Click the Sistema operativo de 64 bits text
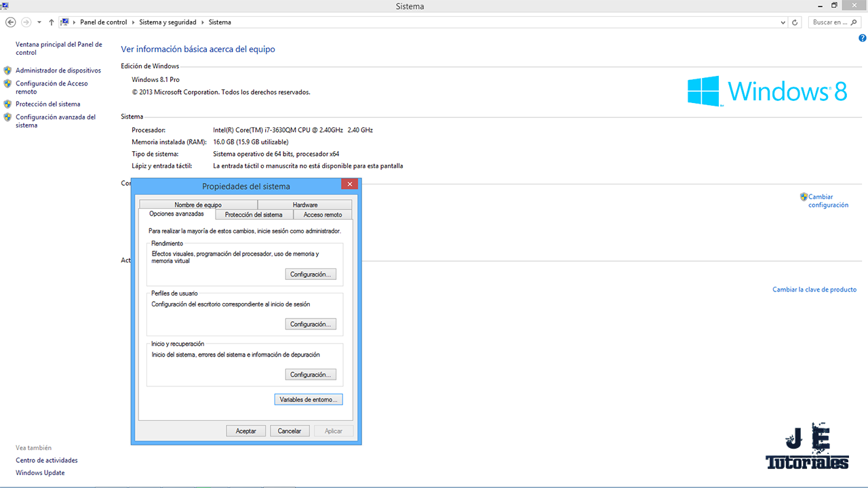Viewport: 868px width, 488px height. 276,154
